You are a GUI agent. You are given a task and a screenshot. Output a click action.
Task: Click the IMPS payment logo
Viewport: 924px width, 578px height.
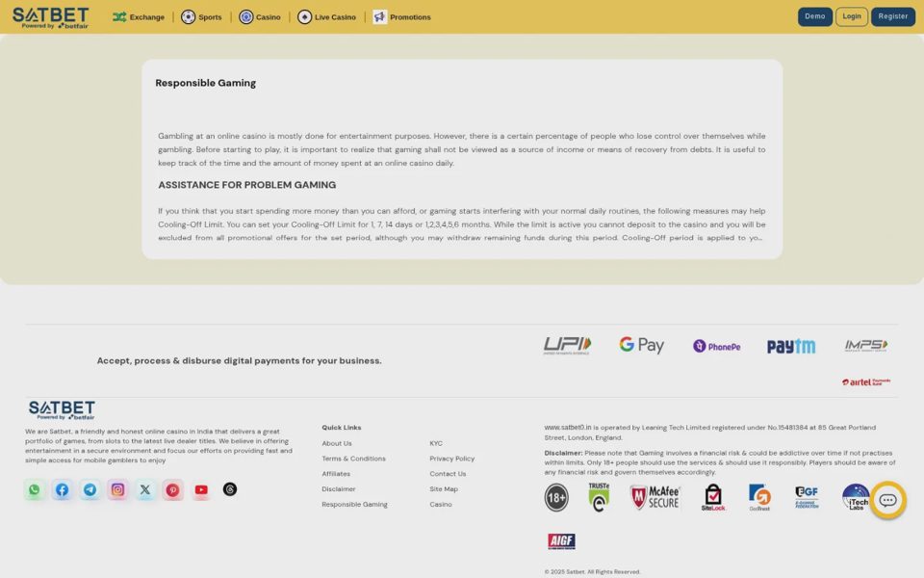(865, 346)
